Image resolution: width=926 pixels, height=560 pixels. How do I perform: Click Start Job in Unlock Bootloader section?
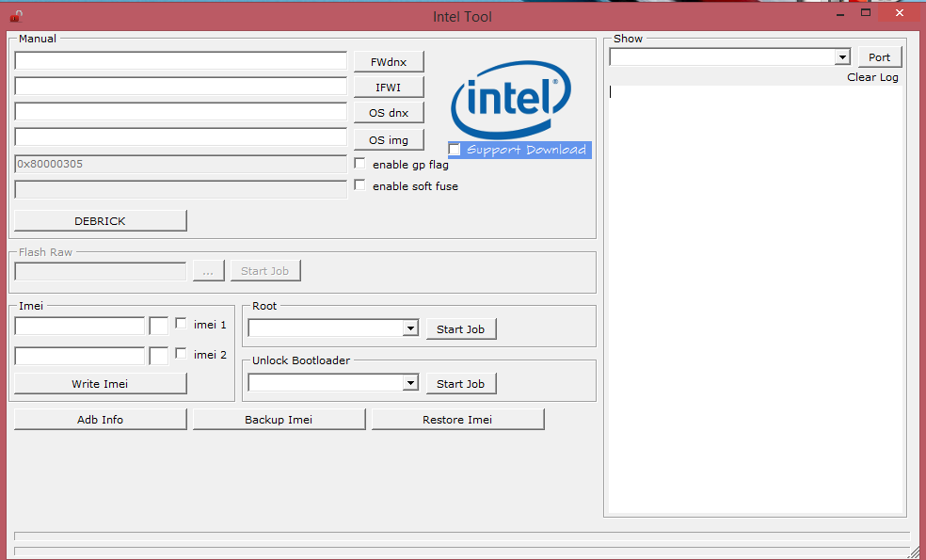point(461,383)
